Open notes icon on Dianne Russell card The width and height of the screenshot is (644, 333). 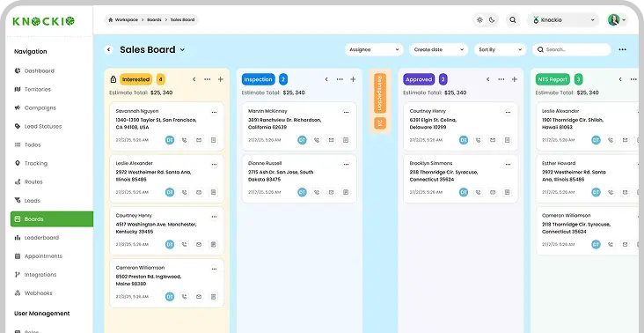click(x=346, y=192)
